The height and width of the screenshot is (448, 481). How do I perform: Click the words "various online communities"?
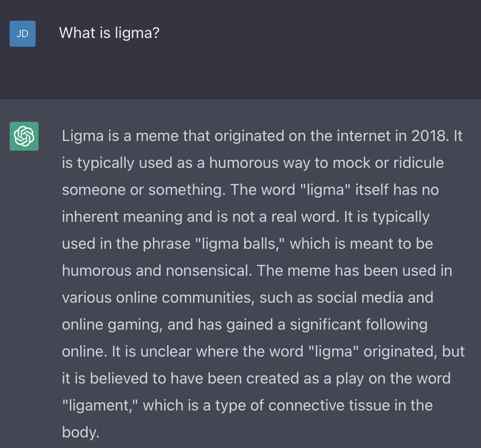[x=157, y=297]
